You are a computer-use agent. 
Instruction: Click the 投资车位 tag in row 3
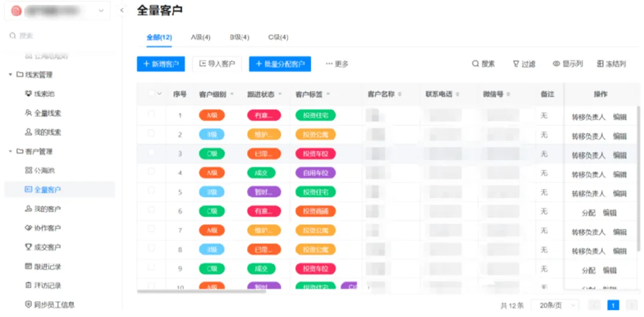315,154
